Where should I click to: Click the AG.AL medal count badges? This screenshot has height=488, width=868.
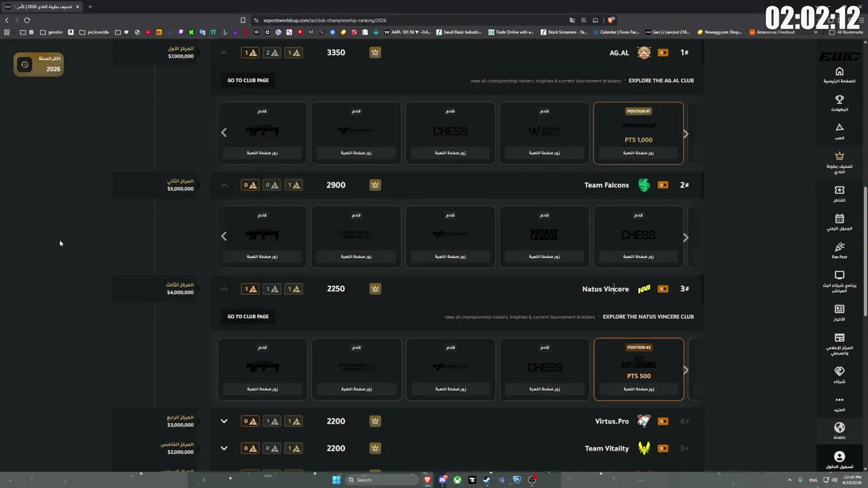pyautogui.click(x=271, y=52)
